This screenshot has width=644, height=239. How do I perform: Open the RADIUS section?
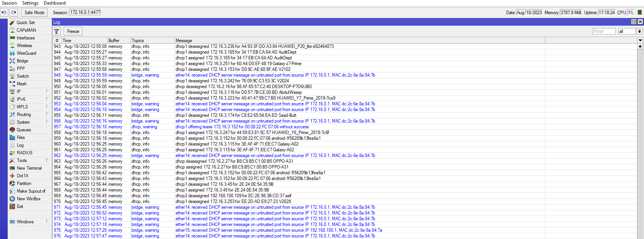25,153
